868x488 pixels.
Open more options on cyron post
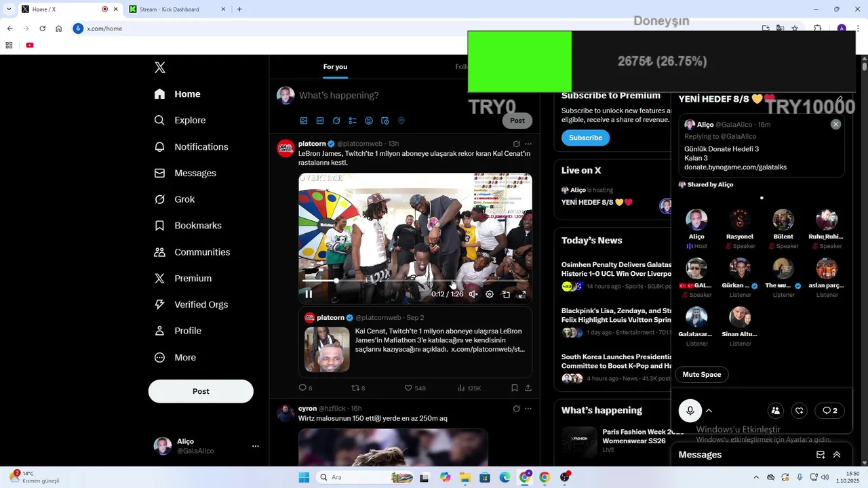(528, 409)
